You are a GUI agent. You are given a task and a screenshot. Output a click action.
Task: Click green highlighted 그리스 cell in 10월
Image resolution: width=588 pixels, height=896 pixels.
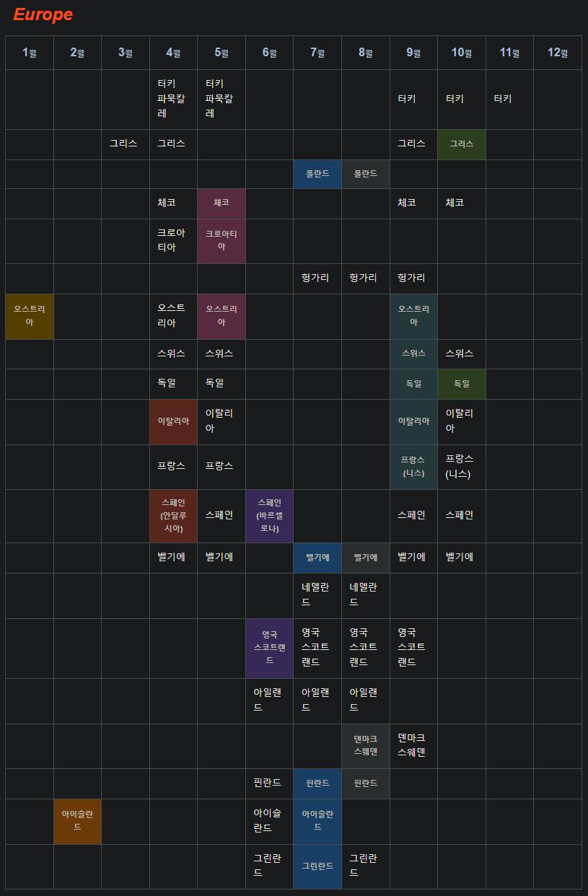coord(462,144)
